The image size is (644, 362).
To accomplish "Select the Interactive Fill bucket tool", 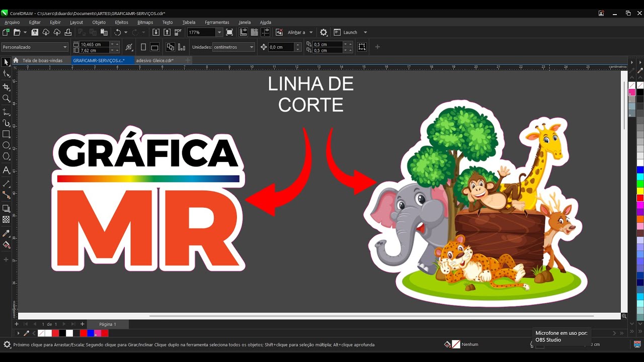I will click(6, 245).
